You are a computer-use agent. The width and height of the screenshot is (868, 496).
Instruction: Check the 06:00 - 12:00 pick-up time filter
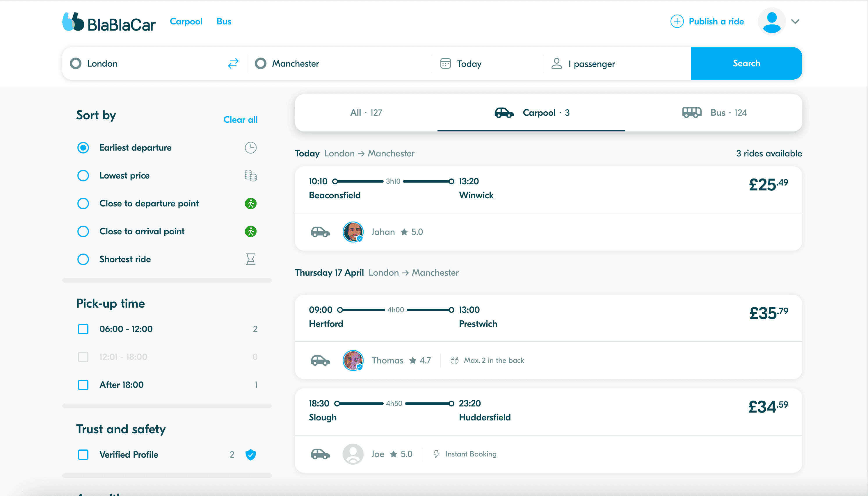[x=83, y=329]
